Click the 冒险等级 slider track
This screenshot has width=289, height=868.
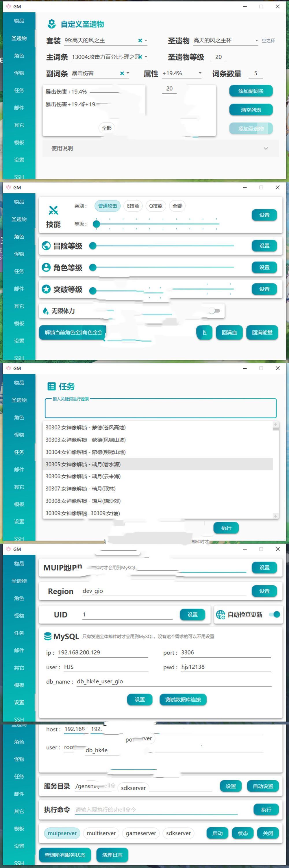click(163, 246)
